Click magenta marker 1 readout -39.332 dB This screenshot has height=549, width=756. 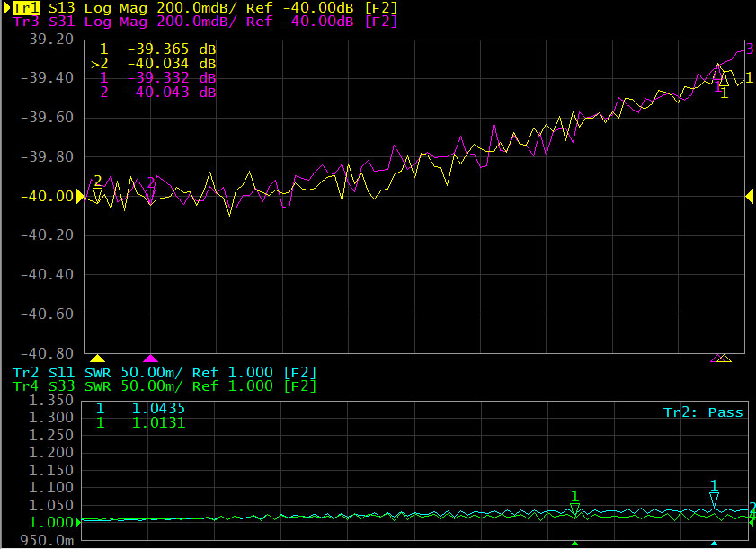coord(157,78)
